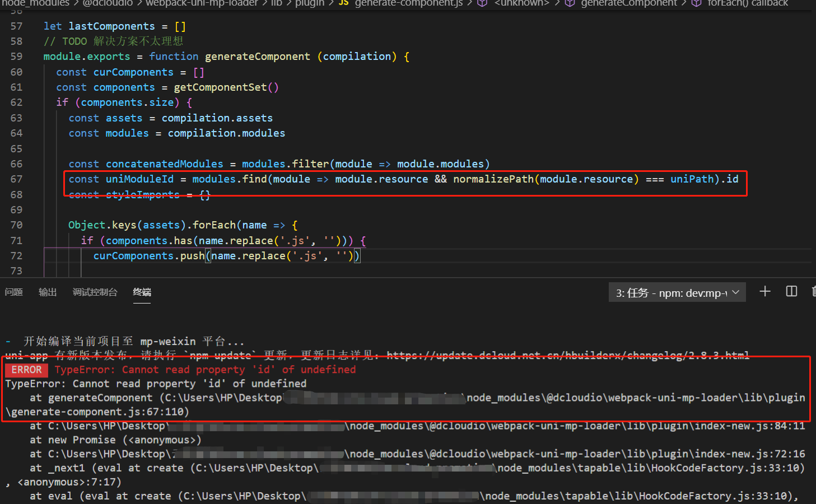This screenshot has width=816, height=504.
Task: Select the 终端 tab
Action: tap(142, 292)
